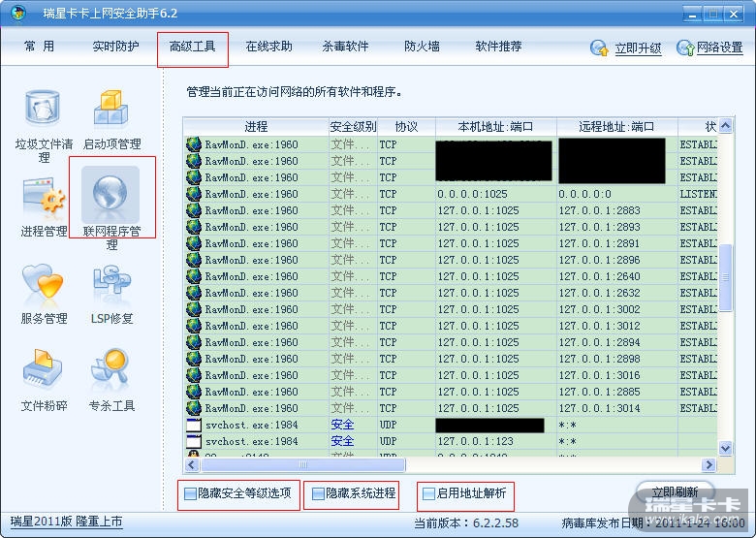Open 服务管理 hearts icon
Screen dimensions: 756x538
(43, 282)
